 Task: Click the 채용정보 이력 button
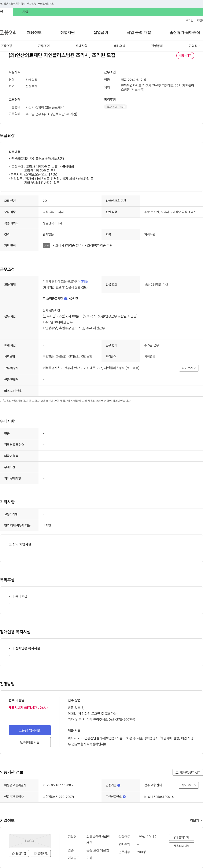[181, 846]
